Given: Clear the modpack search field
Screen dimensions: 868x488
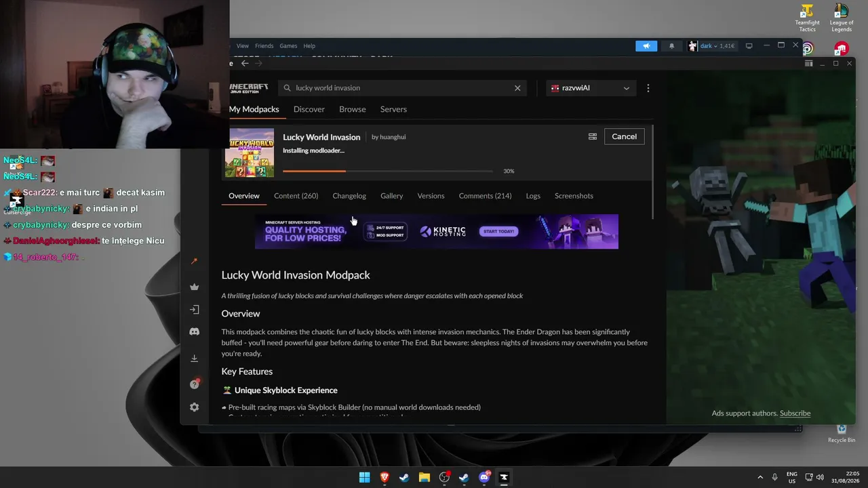Looking at the screenshot, I should pyautogui.click(x=517, y=88).
